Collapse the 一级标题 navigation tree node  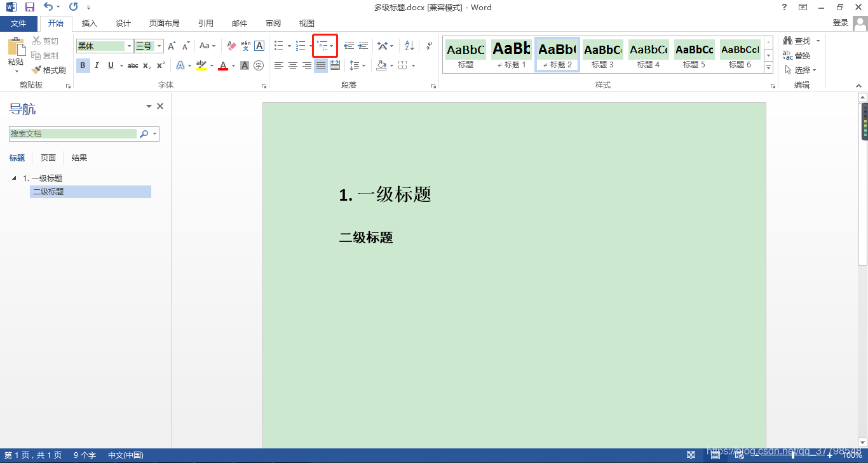[14, 178]
